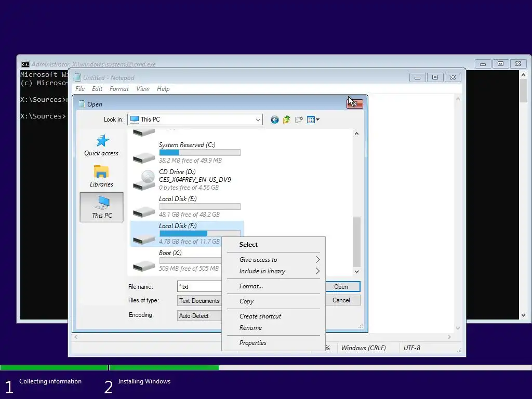The width and height of the screenshot is (532, 399).
Task: Choose Rename in the context menu
Action: [x=273, y=328]
